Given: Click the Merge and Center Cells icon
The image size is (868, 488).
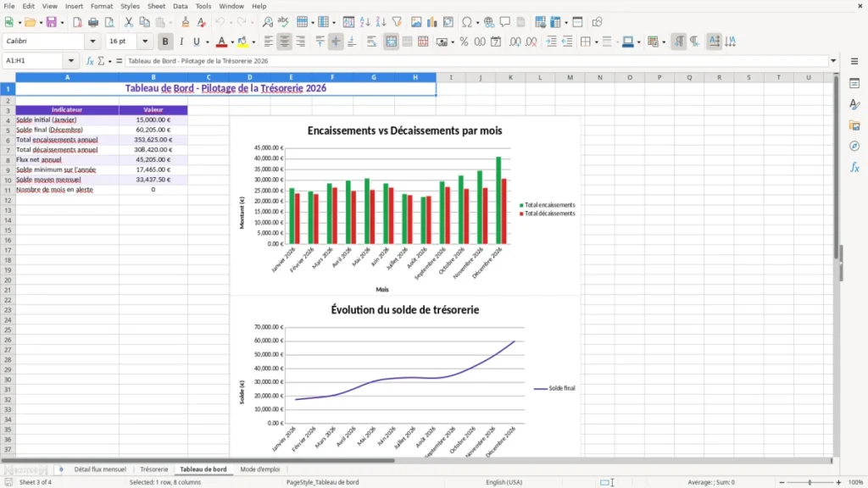Looking at the screenshot, I should (392, 42).
